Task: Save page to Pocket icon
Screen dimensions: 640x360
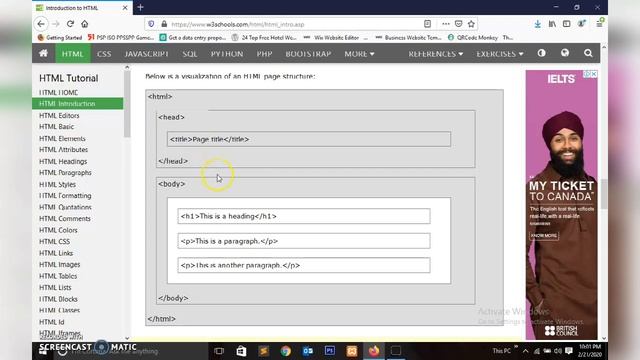Action: (459, 24)
